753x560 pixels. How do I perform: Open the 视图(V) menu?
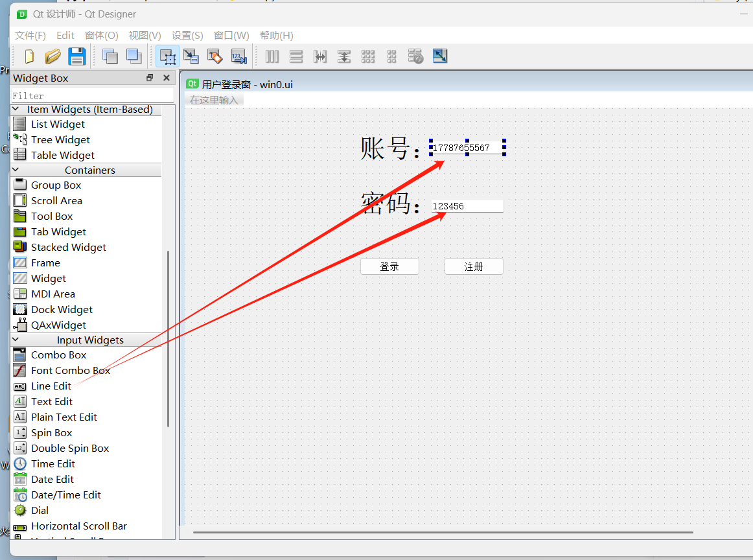pos(145,36)
